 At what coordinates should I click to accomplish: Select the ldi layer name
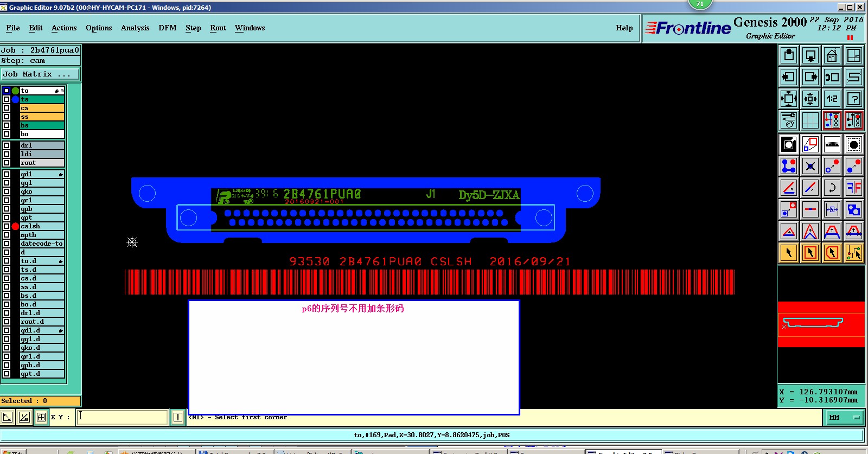click(42, 154)
